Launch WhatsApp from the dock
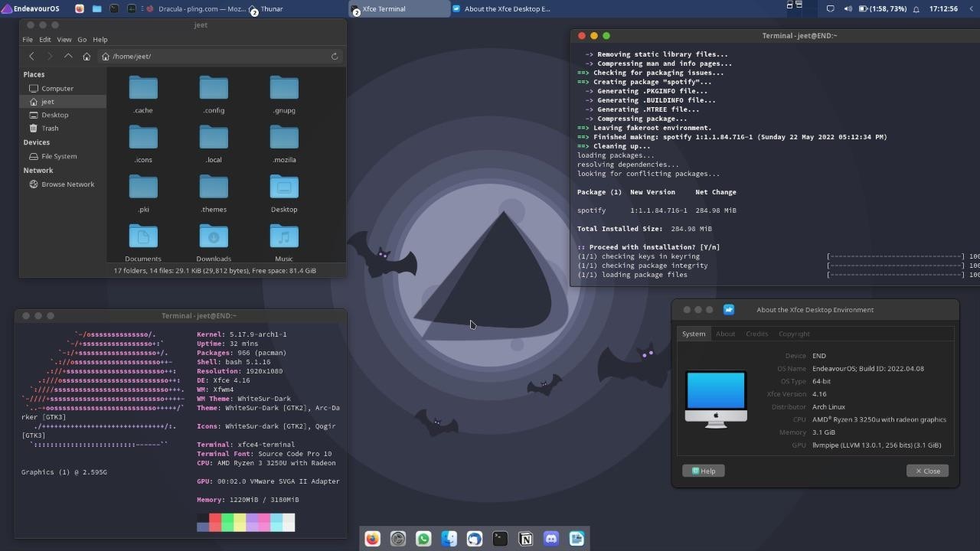The height and width of the screenshot is (551, 980). [423, 539]
